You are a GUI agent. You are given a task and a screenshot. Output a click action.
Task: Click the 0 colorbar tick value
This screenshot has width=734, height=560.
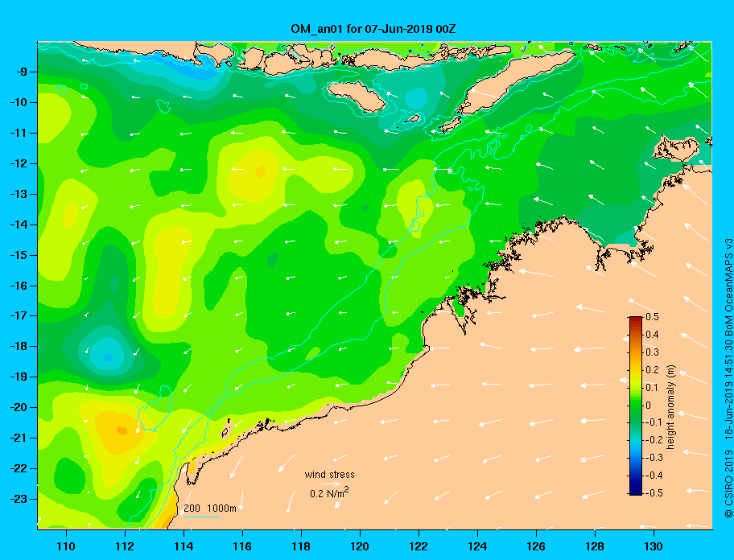pos(649,406)
